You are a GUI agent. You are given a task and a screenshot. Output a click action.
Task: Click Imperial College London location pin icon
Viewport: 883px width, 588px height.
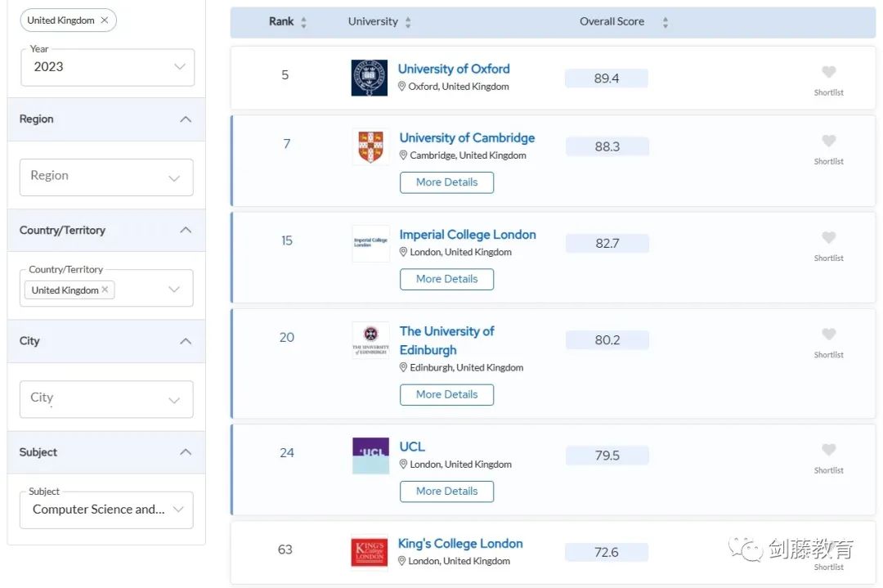pyautogui.click(x=403, y=252)
